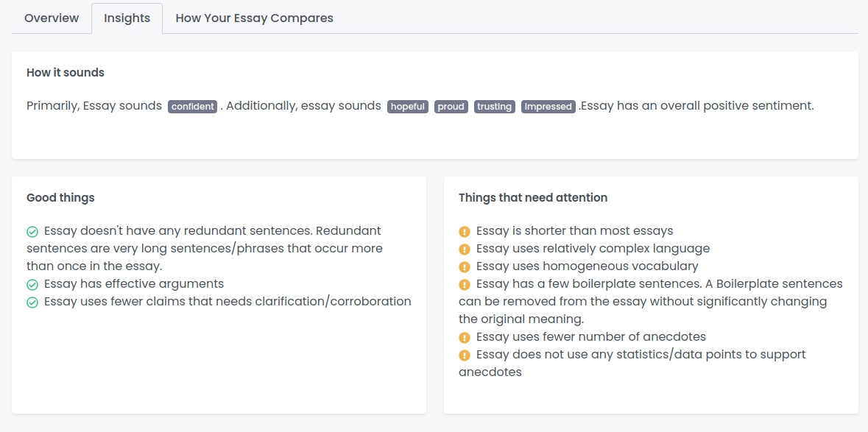Viewport: 868px width, 432px height.
Task: Click the 'confident' tone tag
Action: click(x=193, y=107)
